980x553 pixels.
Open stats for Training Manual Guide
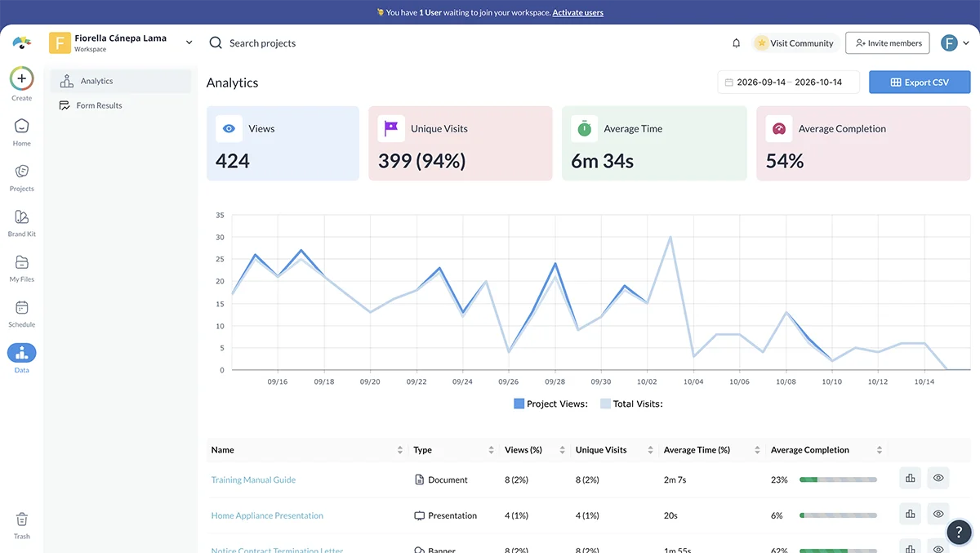(x=910, y=479)
